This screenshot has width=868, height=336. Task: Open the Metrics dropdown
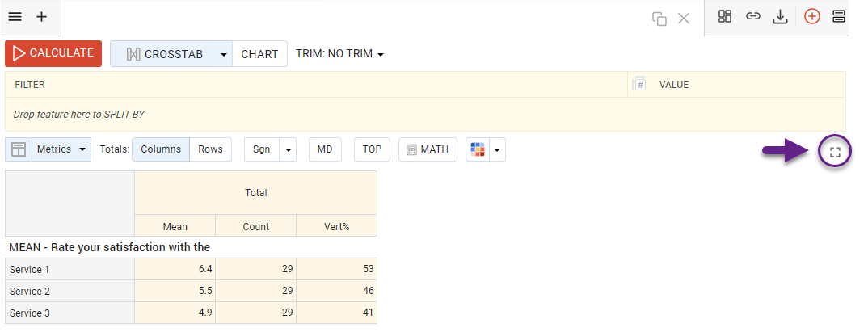point(61,149)
